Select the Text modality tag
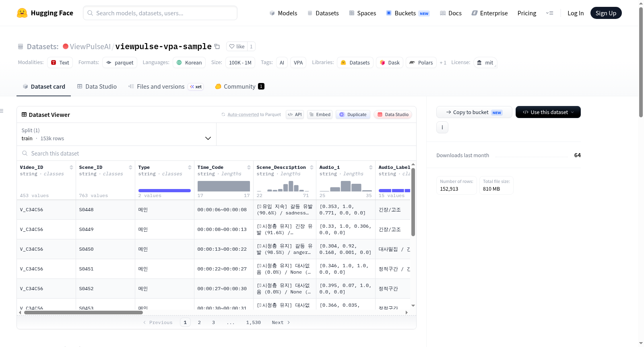Image resolution: width=644 pixels, height=347 pixels. 60,62
